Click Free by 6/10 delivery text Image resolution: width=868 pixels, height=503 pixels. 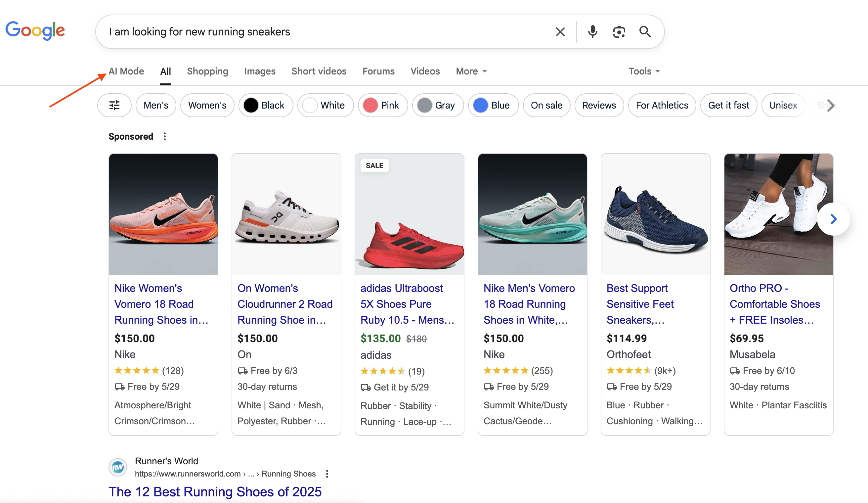pos(768,371)
